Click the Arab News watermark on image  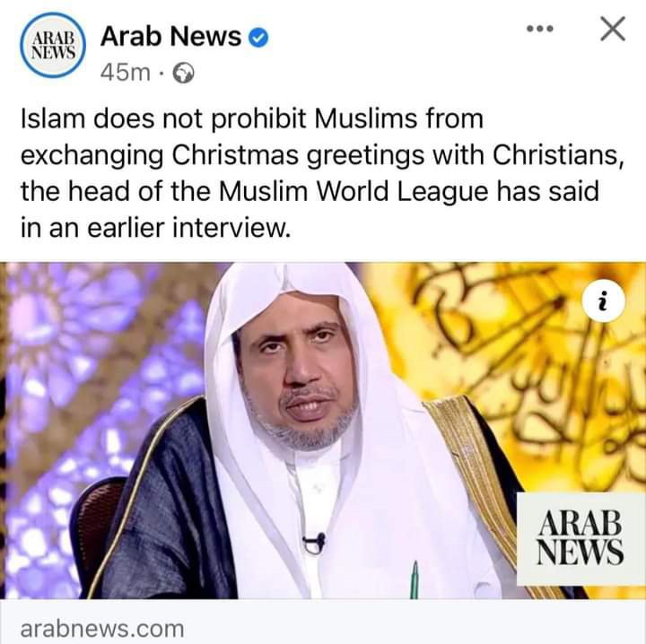pyautogui.click(x=581, y=538)
